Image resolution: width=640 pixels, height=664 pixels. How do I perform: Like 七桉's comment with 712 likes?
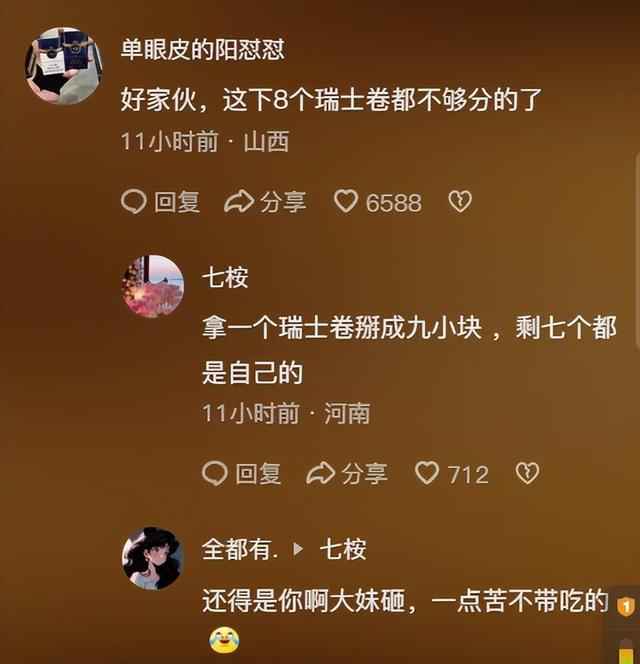point(452,473)
